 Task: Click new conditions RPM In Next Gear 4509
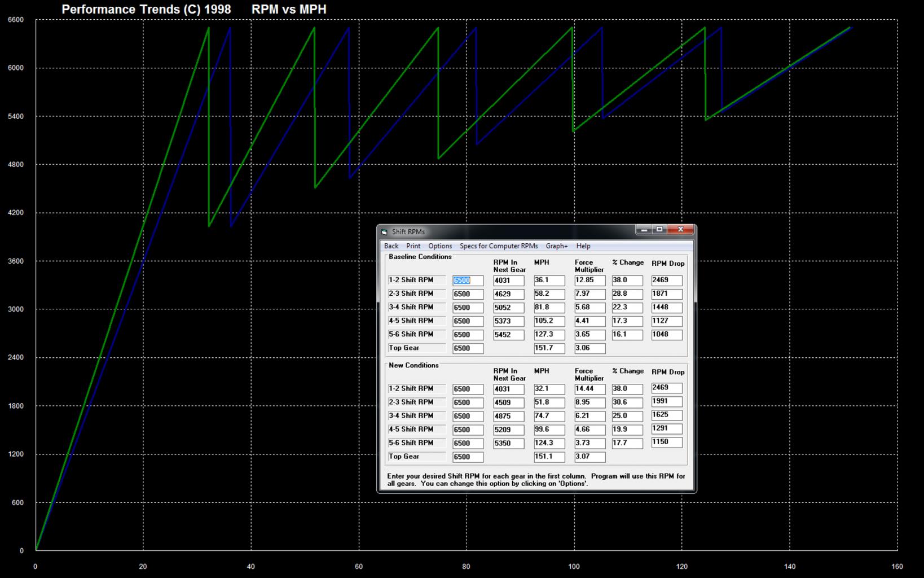[509, 402]
